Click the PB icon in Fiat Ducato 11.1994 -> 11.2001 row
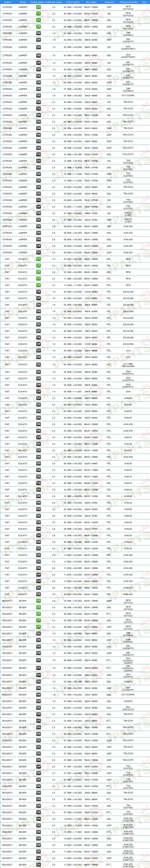 (38, 285)
